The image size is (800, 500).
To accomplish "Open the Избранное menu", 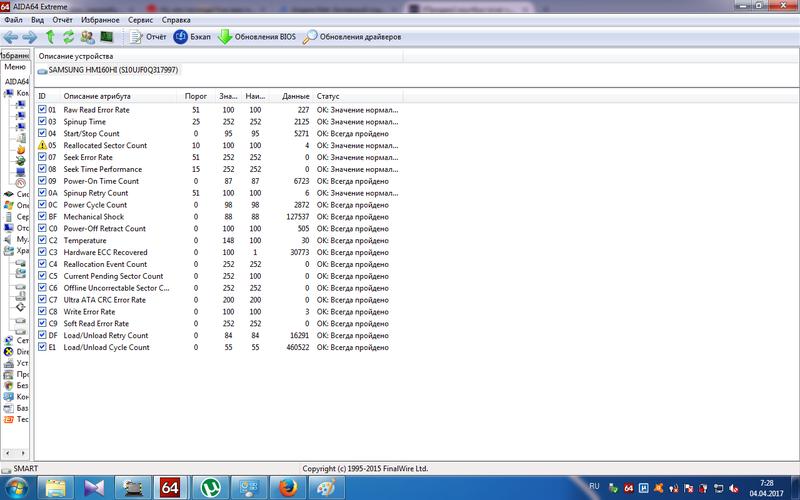I will pos(100,20).
